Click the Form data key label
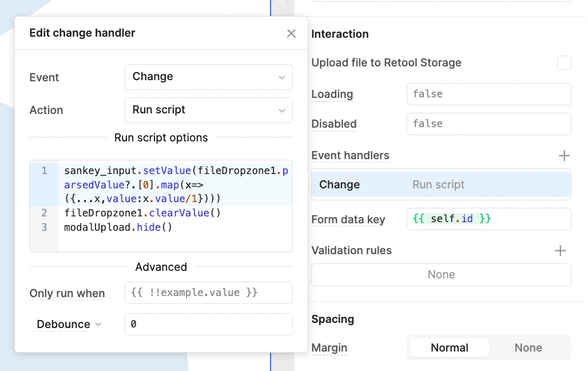Screen dimensions: 588x371 tap(348, 219)
